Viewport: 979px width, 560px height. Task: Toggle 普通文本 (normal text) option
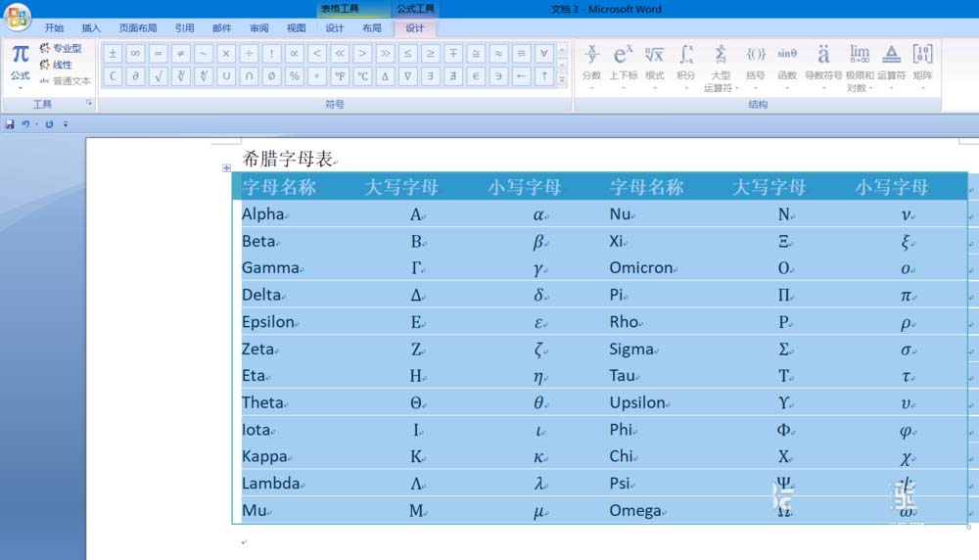65,80
